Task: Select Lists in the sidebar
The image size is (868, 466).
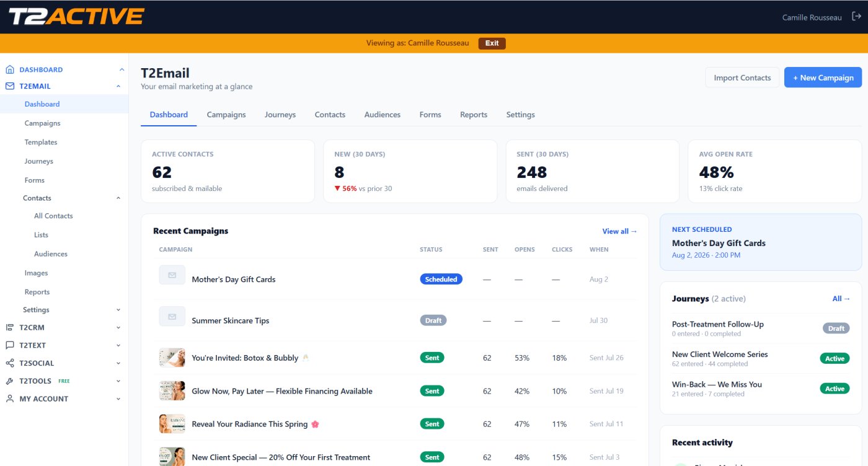Action: tap(41, 235)
